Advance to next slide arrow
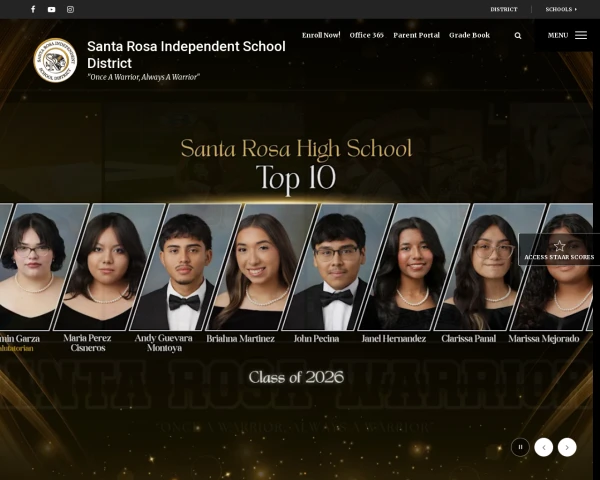 click(x=567, y=447)
